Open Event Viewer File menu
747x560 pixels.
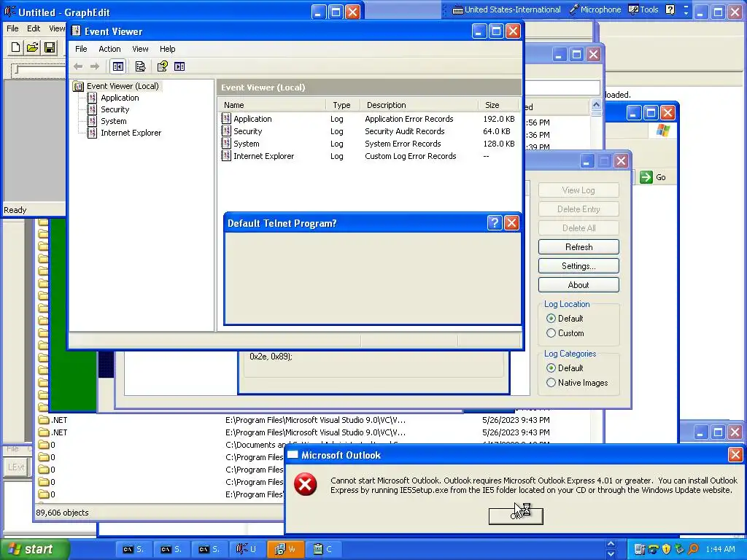[81, 49]
